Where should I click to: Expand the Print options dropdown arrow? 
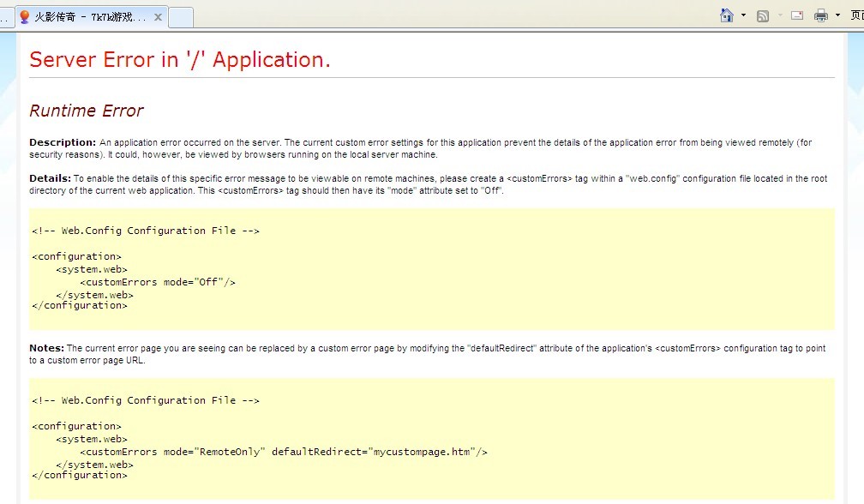click(837, 15)
